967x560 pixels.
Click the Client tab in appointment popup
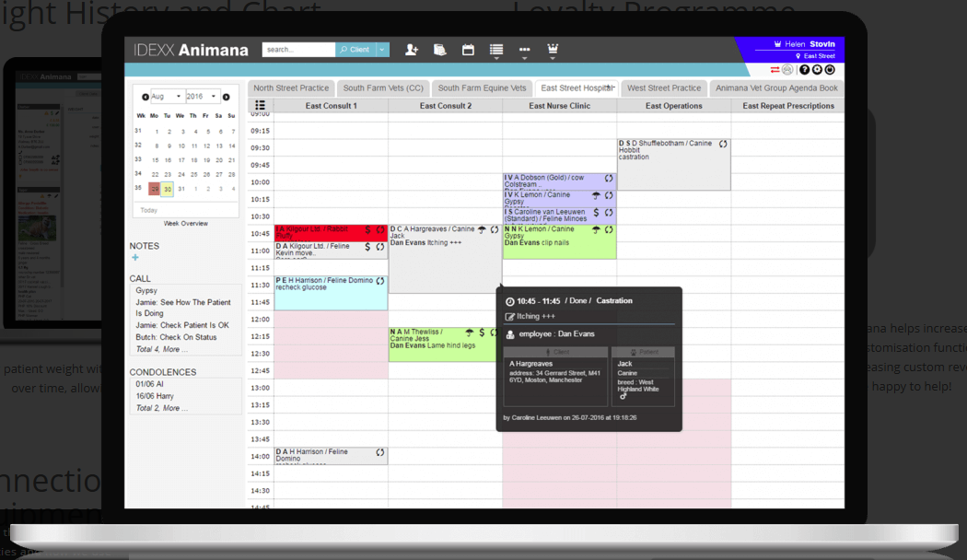tap(555, 352)
